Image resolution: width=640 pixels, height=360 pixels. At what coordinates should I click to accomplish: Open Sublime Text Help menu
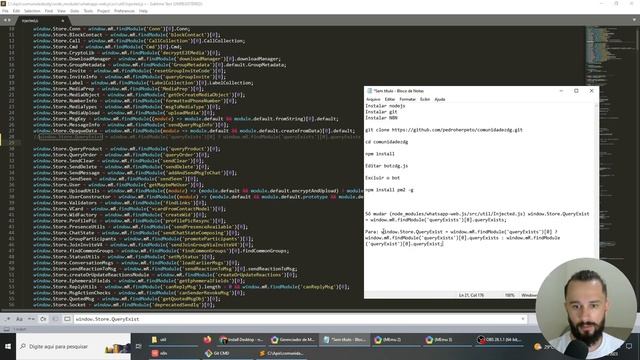coord(143,11)
